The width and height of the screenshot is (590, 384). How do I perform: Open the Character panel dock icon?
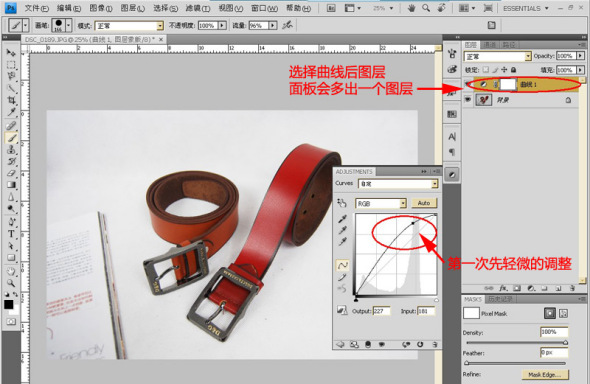click(452, 137)
